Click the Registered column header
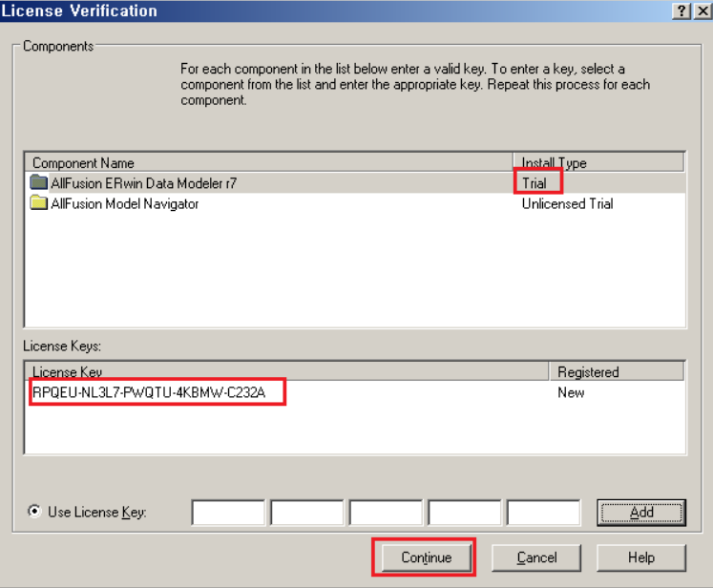 (617, 371)
